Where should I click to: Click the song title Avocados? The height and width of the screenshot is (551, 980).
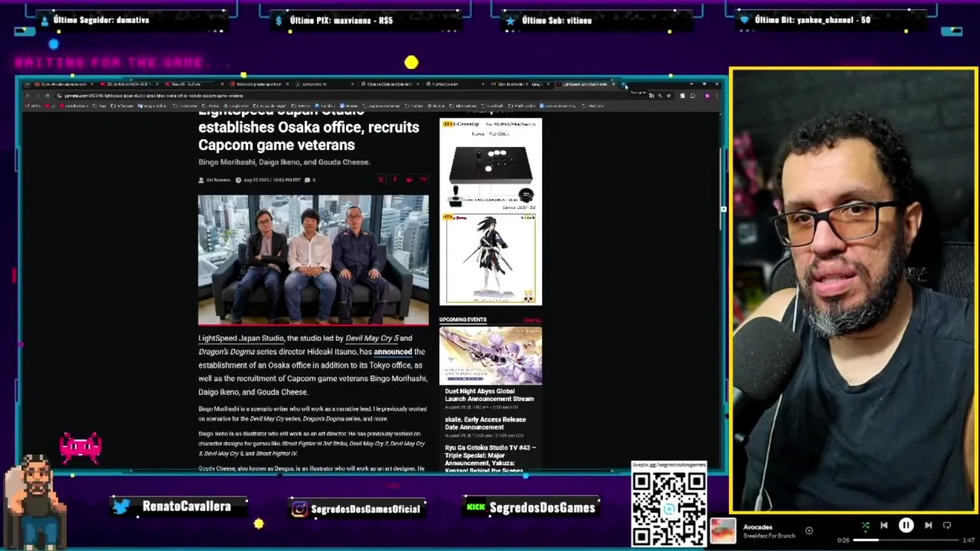point(758,527)
